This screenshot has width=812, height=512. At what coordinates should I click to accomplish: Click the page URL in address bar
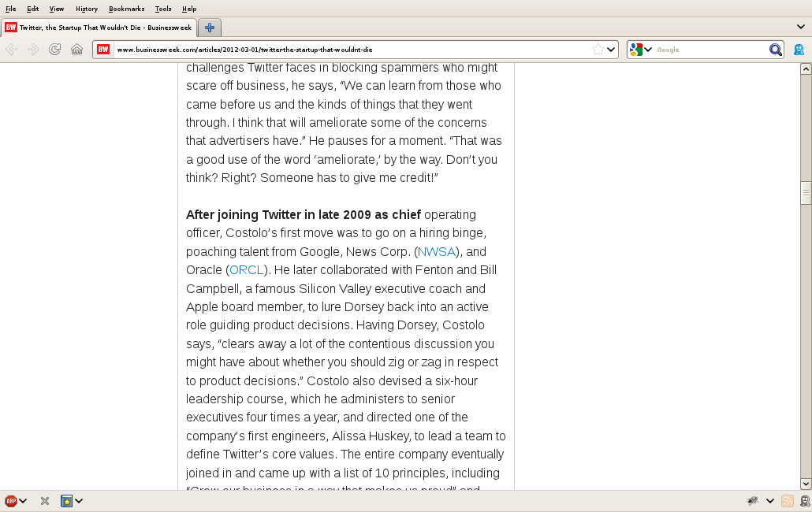pyautogui.click(x=244, y=50)
